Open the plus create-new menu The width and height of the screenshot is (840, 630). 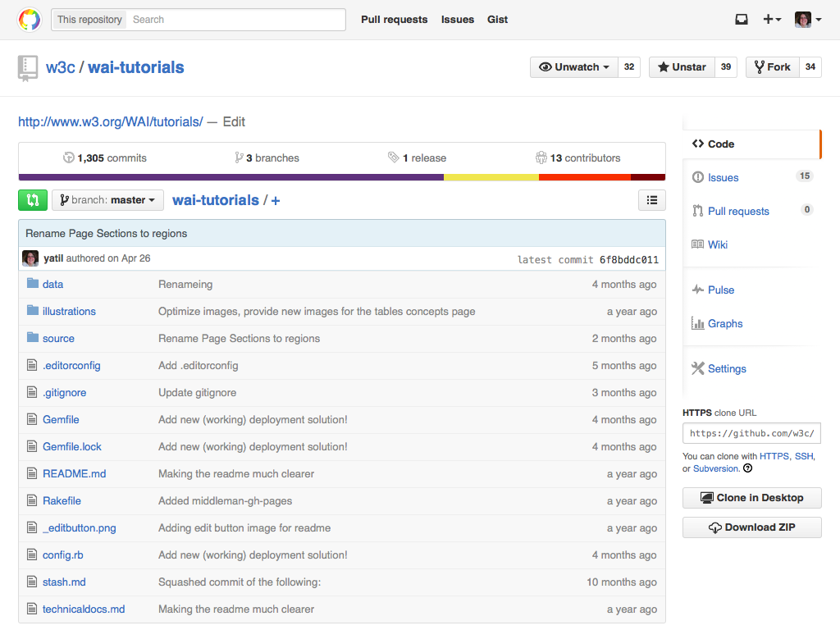click(x=772, y=20)
